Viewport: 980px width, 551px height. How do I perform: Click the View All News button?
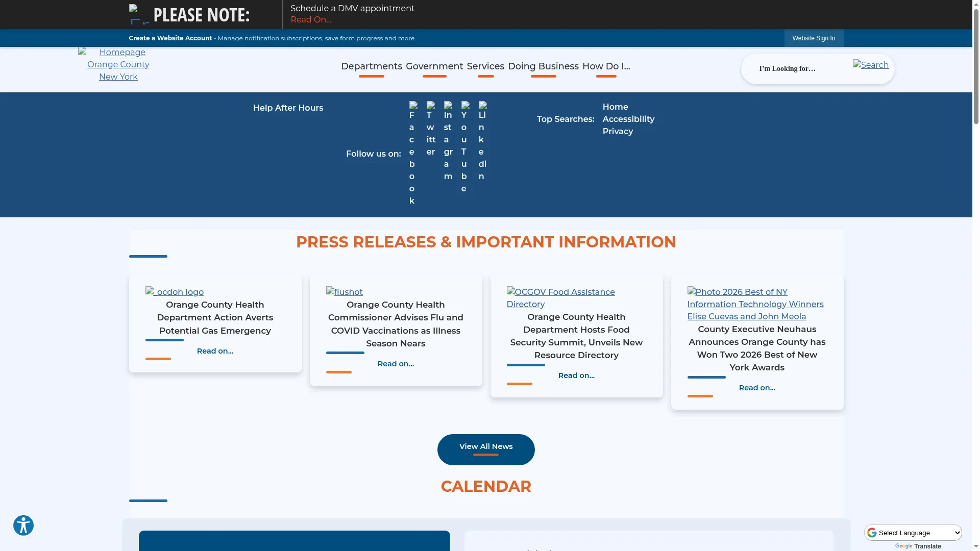coord(486,449)
